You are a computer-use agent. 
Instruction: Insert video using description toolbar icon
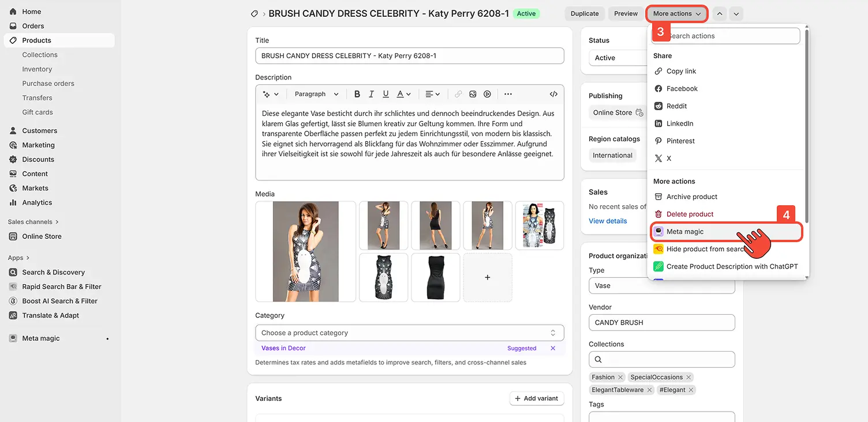[488, 94]
